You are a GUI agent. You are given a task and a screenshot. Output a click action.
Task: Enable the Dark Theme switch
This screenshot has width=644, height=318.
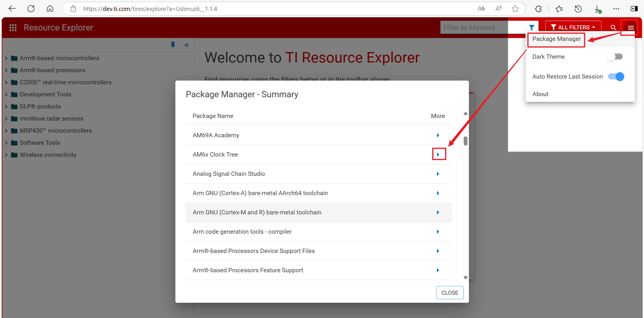pos(615,57)
